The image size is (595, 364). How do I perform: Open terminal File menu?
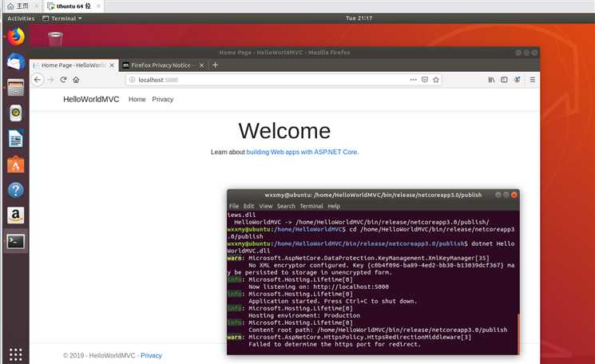tap(234, 206)
